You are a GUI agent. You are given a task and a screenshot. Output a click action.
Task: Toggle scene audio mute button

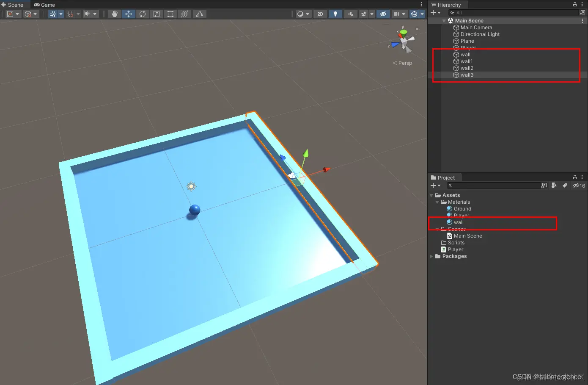coord(351,14)
